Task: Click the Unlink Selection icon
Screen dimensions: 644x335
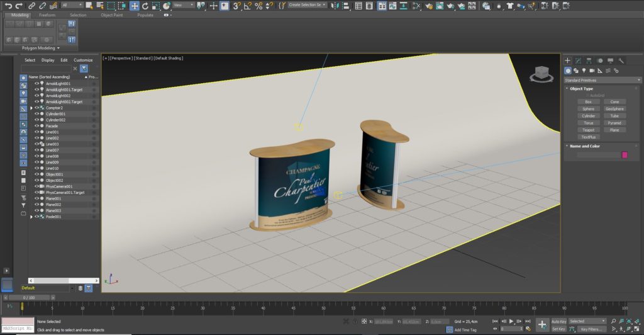Action: (x=42, y=6)
